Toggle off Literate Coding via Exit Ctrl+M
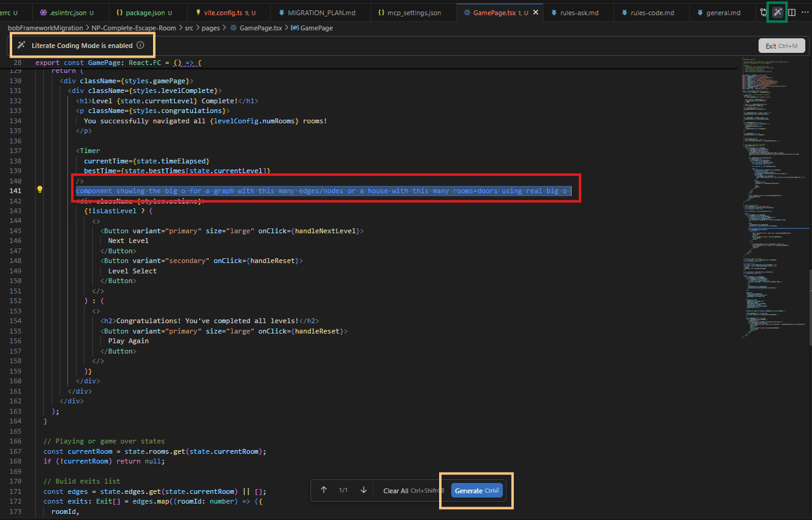 tap(782, 45)
